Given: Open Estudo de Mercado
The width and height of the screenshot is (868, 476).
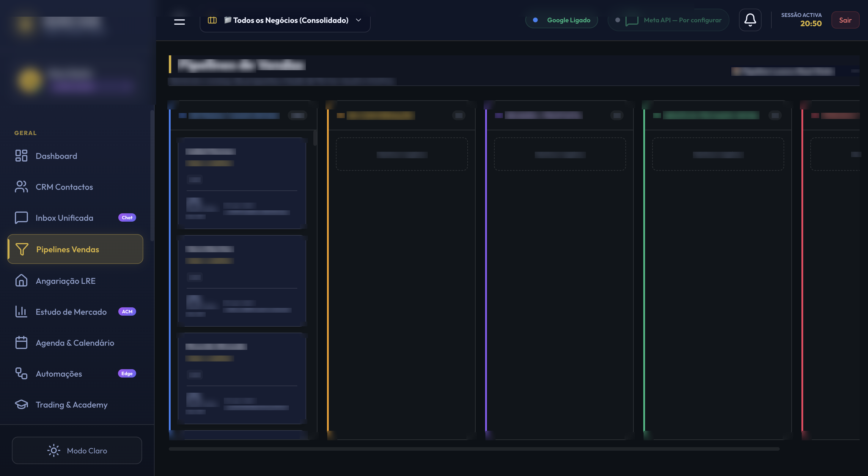Looking at the screenshot, I should pos(75,312).
